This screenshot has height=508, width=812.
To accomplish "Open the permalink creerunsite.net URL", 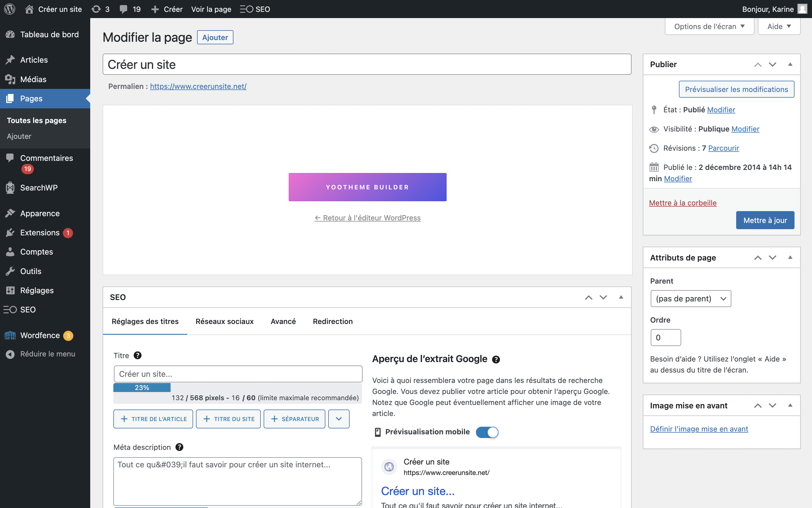I will pos(198,86).
